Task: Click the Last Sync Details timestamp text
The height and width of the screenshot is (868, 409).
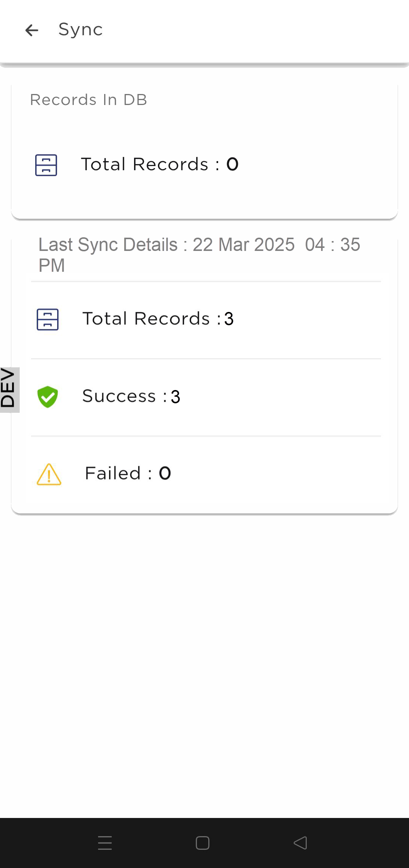Action: pos(199,254)
